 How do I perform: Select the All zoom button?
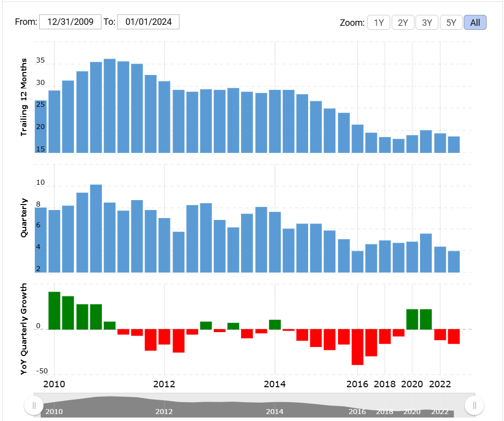475,22
